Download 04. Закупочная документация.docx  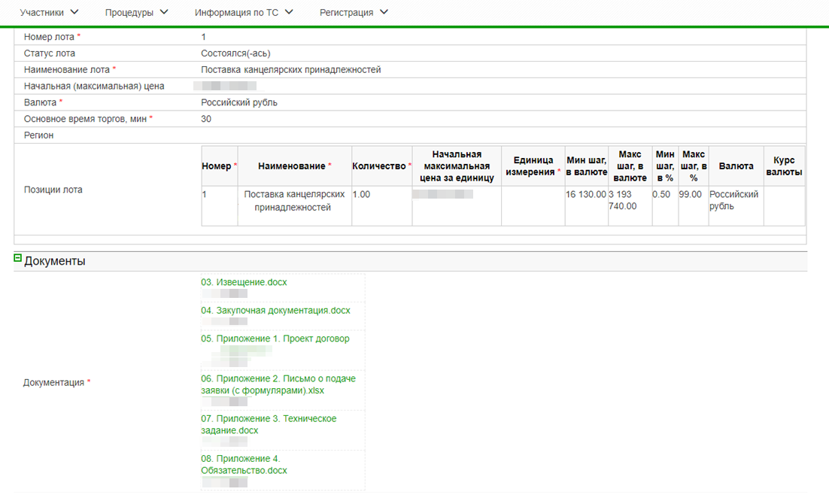(x=275, y=310)
